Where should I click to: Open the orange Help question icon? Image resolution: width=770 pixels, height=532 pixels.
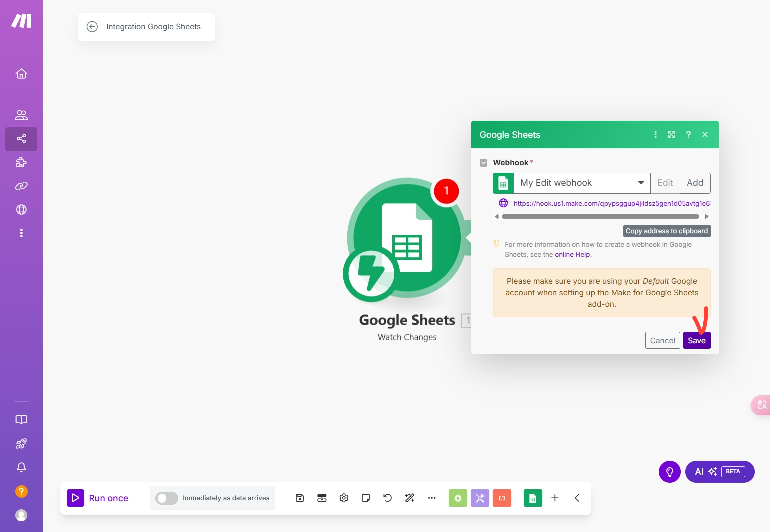[x=21, y=491]
